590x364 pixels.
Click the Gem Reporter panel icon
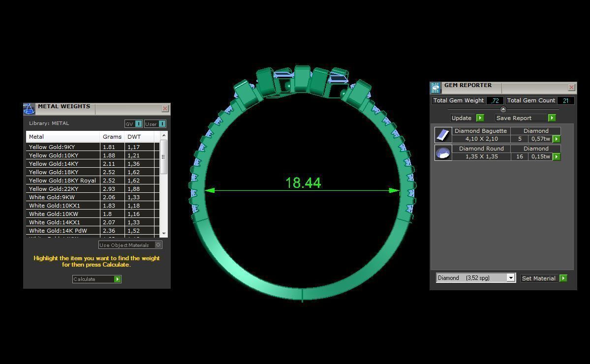[x=435, y=88]
